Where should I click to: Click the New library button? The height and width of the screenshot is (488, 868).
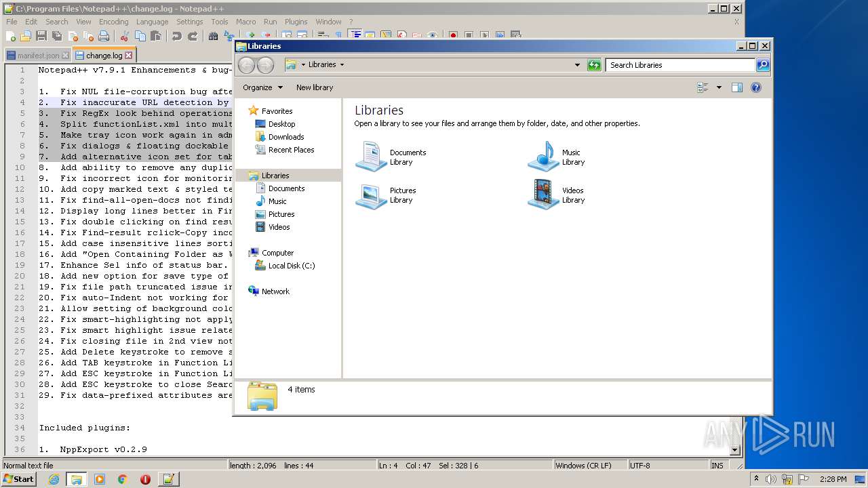pyautogui.click(x=315, y=87)
